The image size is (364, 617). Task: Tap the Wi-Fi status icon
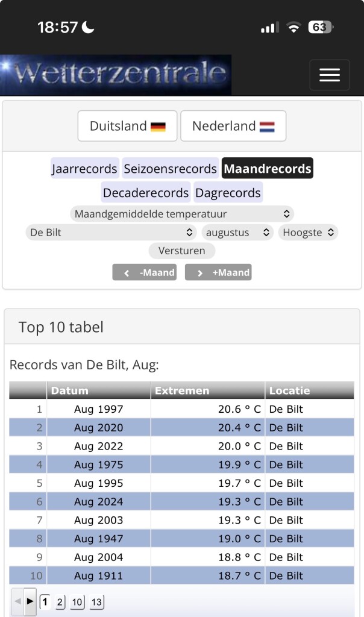(293, 27)
